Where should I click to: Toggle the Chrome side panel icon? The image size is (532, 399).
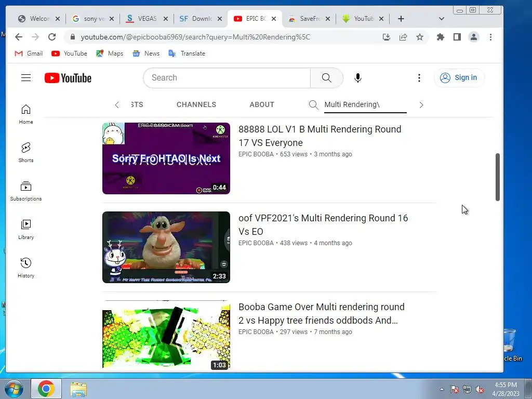457,37
